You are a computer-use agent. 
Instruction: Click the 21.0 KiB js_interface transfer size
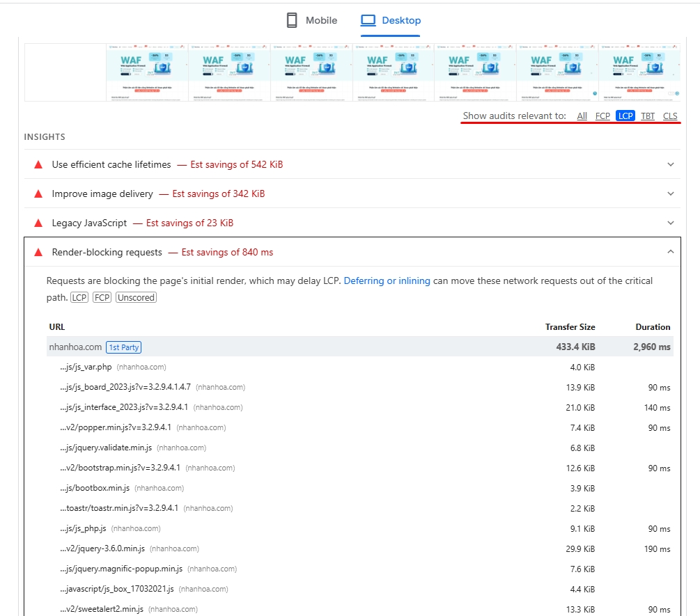click(580, 408)
